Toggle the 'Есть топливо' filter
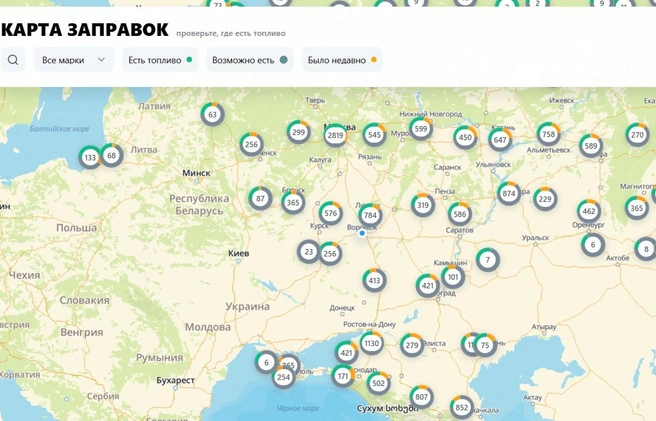 160,60
